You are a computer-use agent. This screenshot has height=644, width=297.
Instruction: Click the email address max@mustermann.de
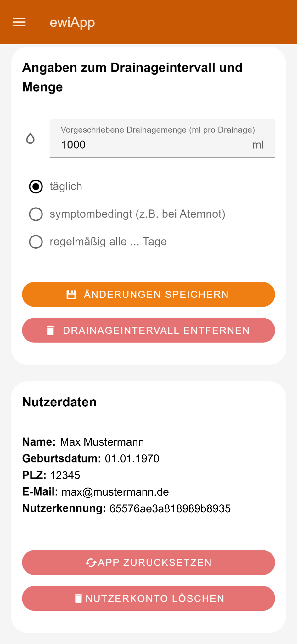pos(115,492)
